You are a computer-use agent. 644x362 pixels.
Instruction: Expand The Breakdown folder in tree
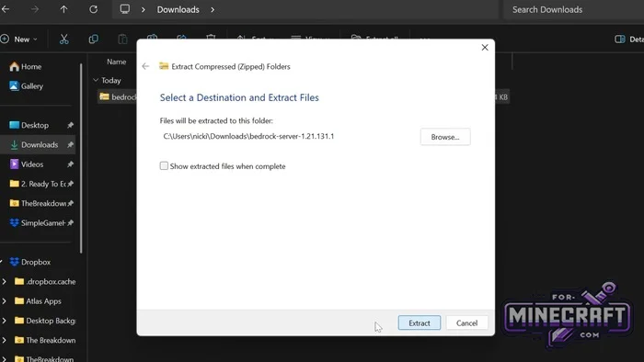[x=4, y=340]
